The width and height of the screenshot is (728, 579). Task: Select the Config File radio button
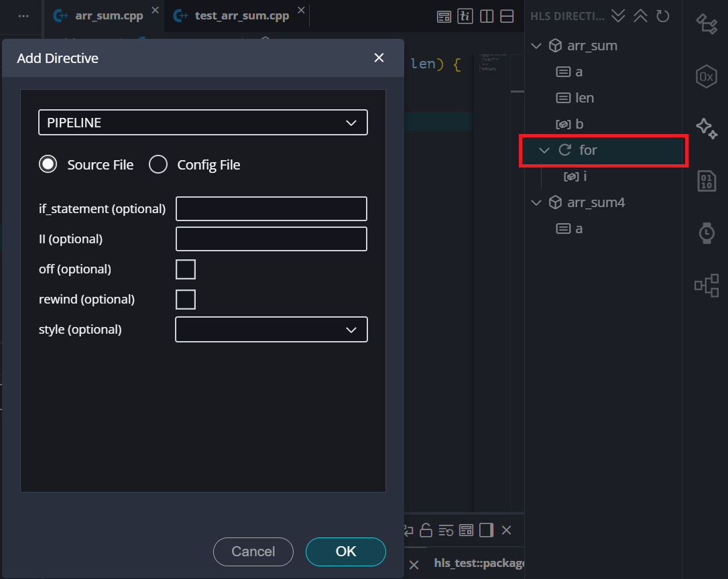click(x=158, y=165)
